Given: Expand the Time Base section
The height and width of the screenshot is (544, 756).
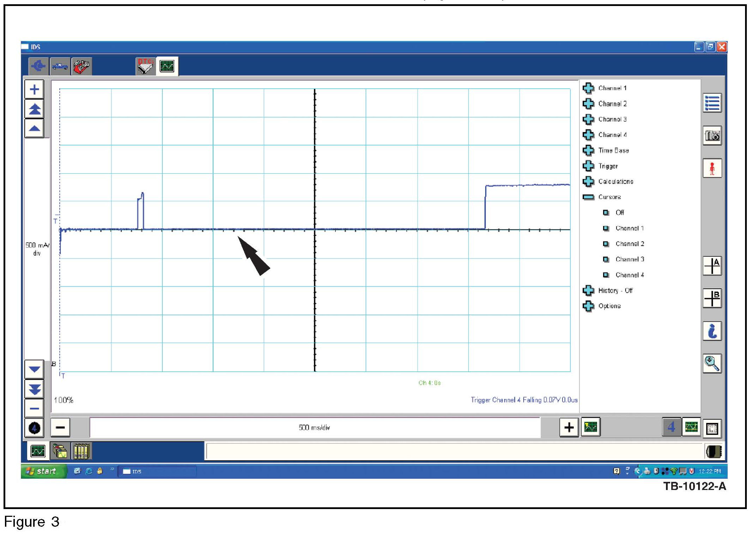Looking at the screenshot, I should coord(588,150).
